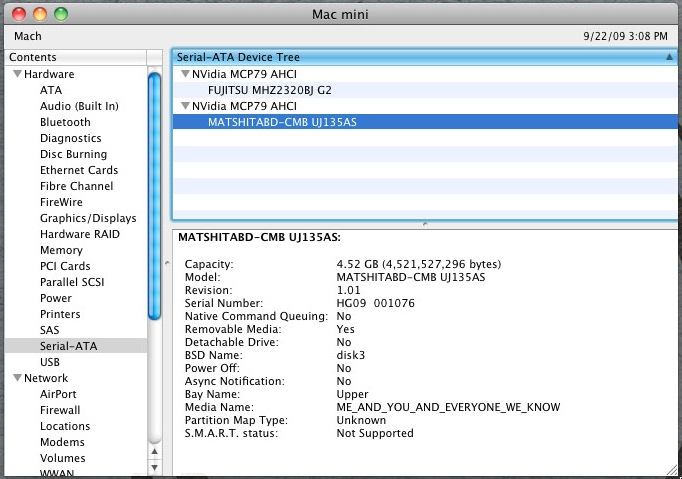
Task: Open the Firewall section
Action: tap(60, 410)
